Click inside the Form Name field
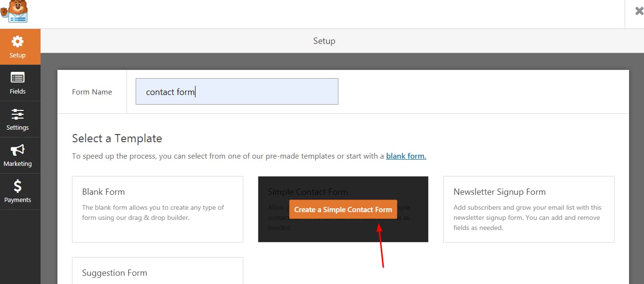644x284 pixels. [236, 91]
